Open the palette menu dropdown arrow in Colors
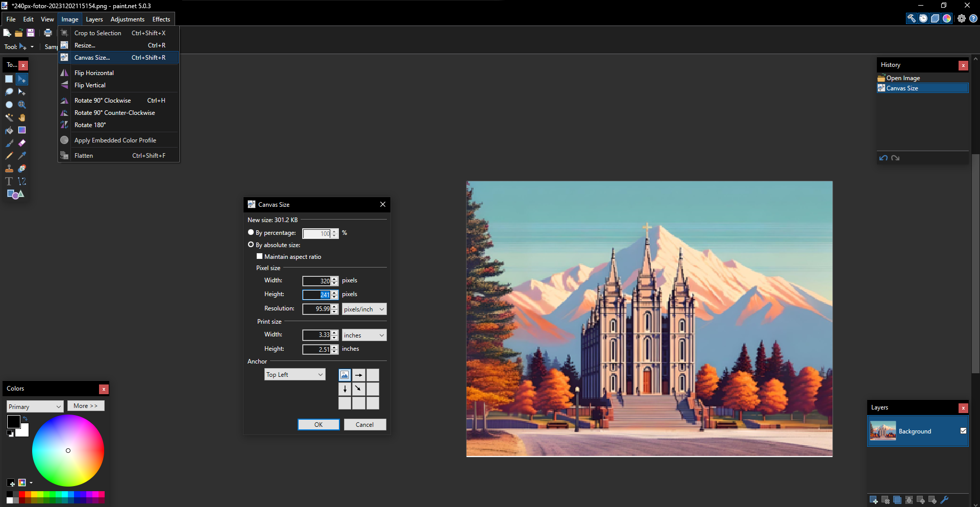980x507 pixels. (31, 482)
